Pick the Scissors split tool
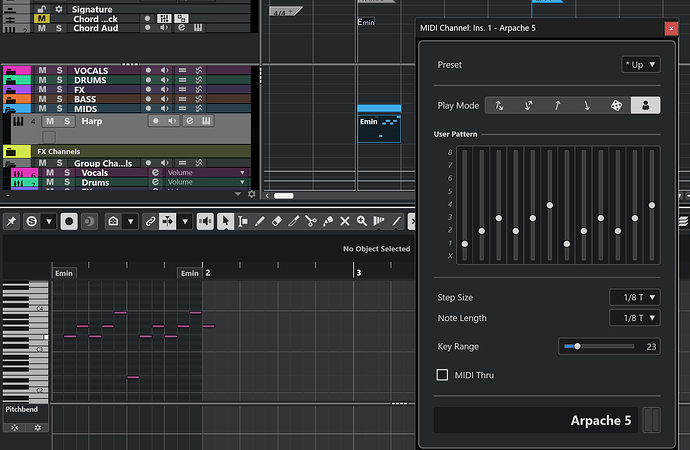 311,221
